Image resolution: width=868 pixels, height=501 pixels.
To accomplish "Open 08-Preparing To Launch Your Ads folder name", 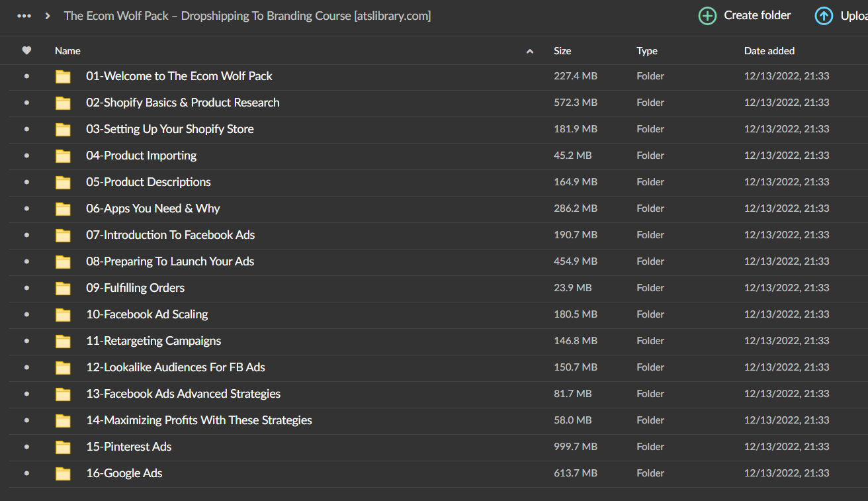I will click(170, 261).
